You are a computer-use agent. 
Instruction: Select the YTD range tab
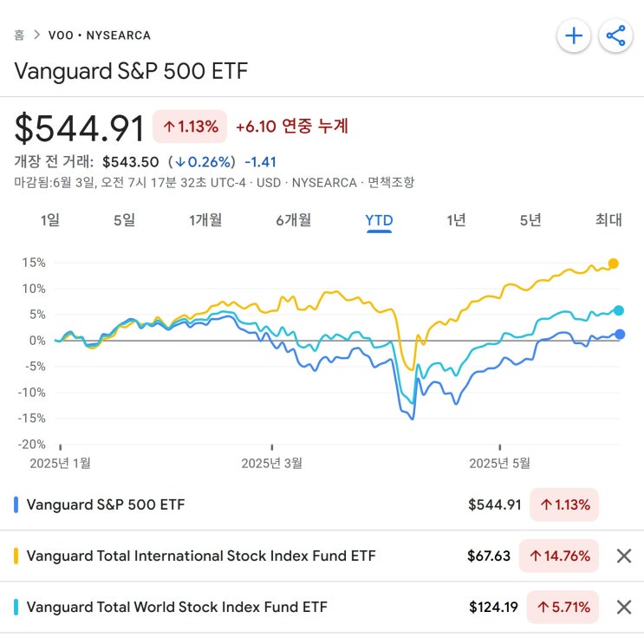pos(379,220)
